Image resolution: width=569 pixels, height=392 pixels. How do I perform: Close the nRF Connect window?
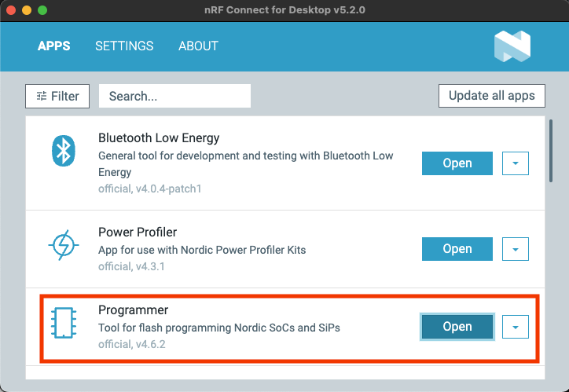11,11
